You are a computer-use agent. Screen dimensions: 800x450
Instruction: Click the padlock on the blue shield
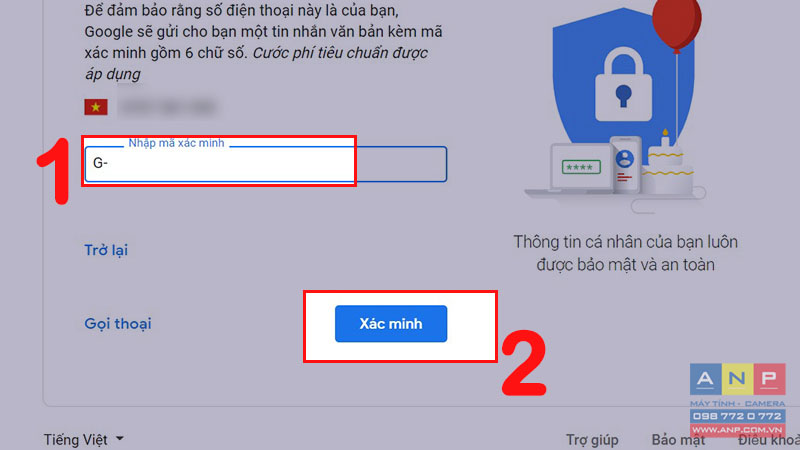coord(623,86)
